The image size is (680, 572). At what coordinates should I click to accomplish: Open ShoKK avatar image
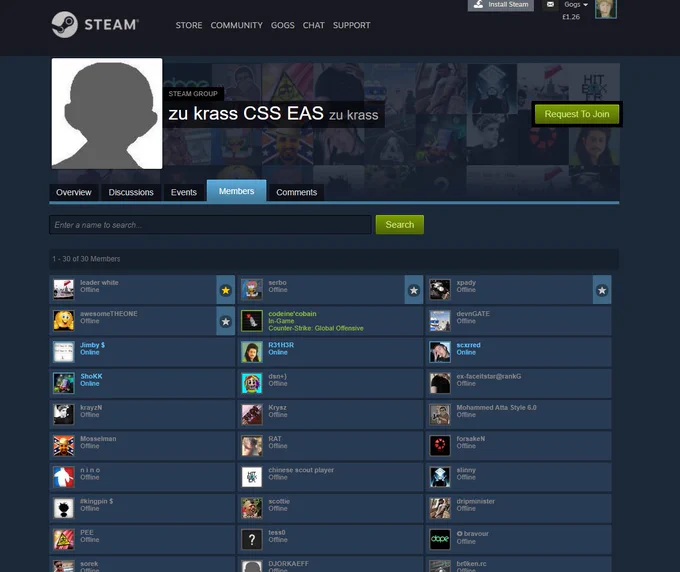pos(64,383)
